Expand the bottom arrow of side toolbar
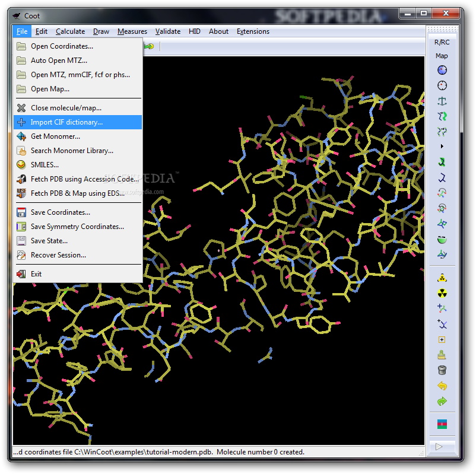 coord(439,447)
